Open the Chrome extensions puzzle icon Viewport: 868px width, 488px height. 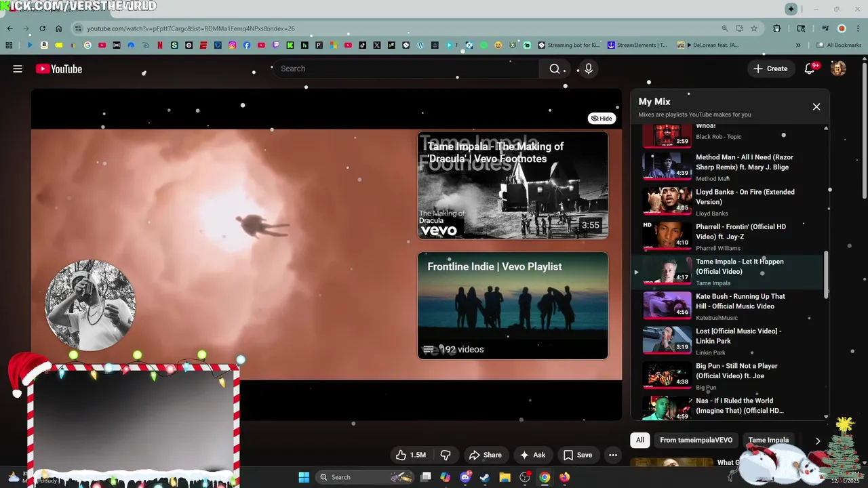point(777,28)
